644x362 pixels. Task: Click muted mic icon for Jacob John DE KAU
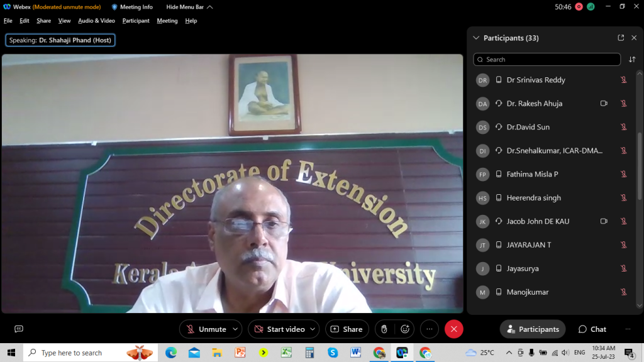(623, 222)
